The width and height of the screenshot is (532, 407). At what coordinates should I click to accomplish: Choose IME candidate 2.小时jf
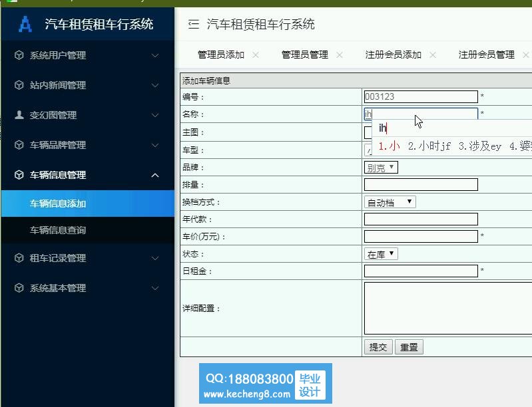click(429, 146)
